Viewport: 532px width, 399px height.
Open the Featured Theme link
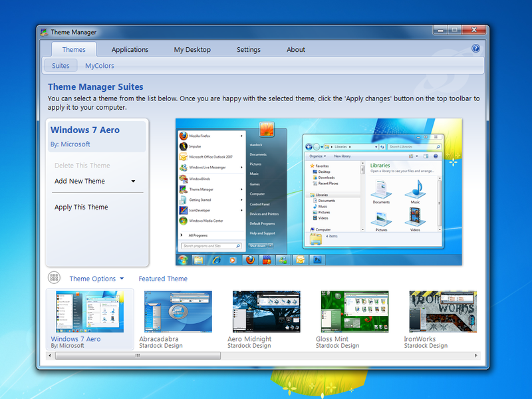163,279
